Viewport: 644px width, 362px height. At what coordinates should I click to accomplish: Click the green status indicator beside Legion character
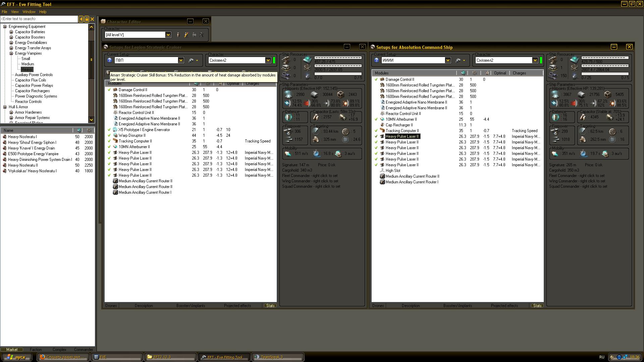click(274, 60)
